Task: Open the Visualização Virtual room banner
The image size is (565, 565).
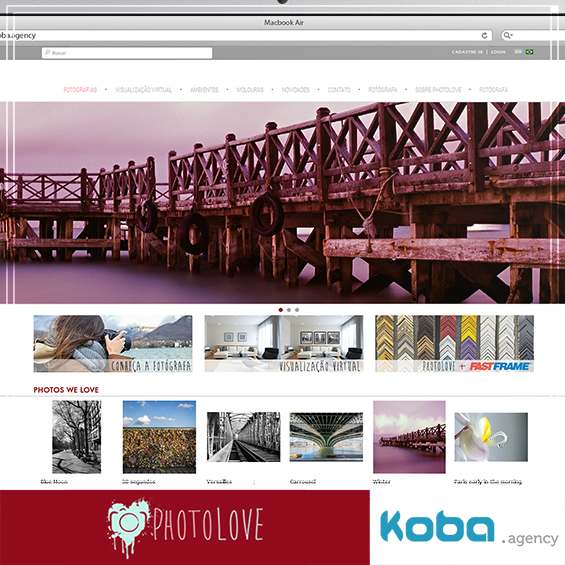Action: [284, 343]
